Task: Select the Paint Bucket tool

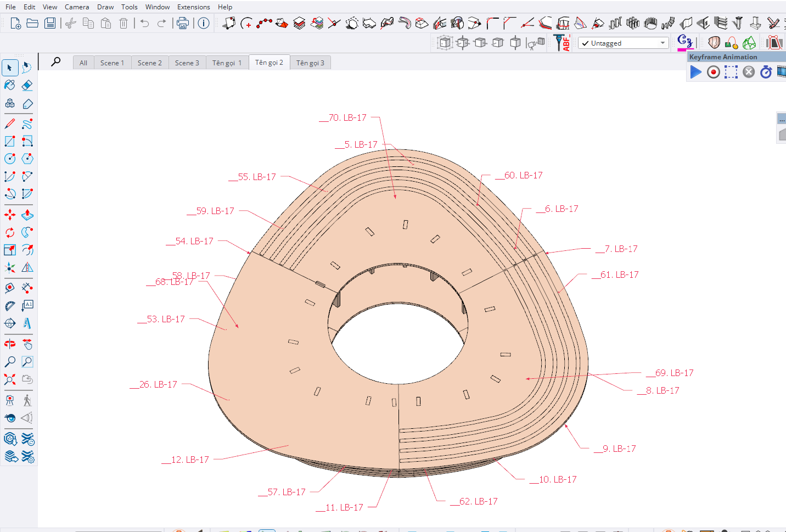Action: (x=10, y=85)
